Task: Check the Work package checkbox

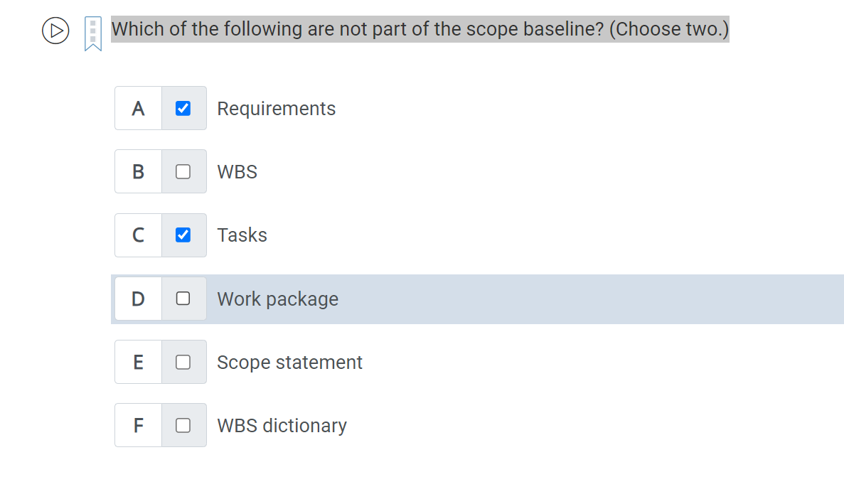Action: coord(183,299)
